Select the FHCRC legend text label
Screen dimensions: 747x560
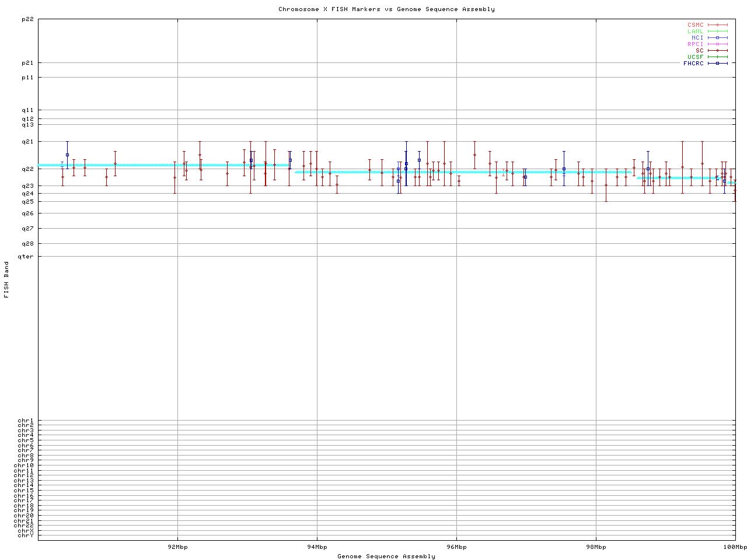point(693,64)
